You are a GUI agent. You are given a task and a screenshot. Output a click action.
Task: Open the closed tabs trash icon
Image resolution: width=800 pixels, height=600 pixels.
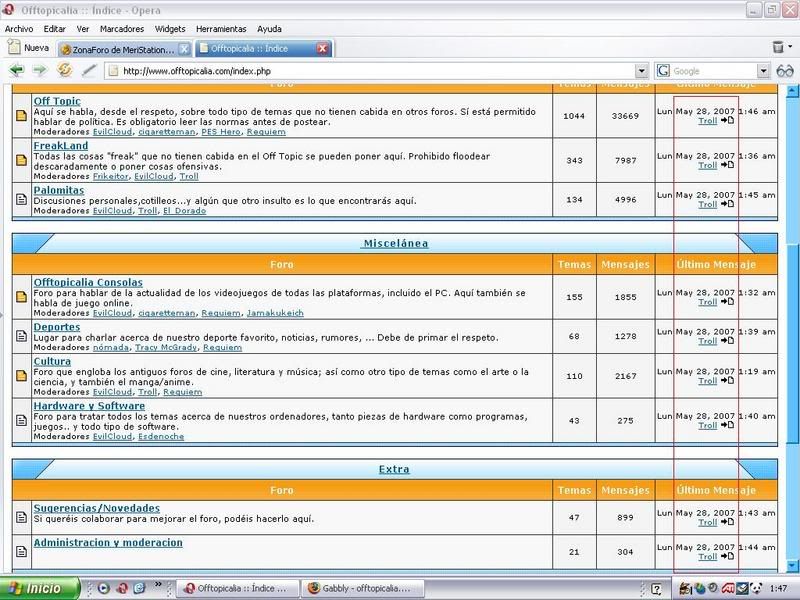click(x=779, y=47)
